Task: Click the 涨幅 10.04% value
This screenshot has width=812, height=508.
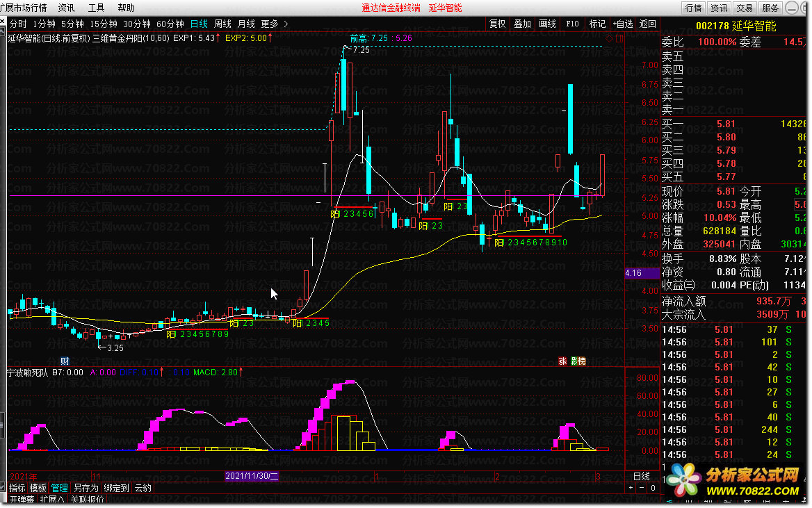Action: pyautogui.click(x=720, y=218)
